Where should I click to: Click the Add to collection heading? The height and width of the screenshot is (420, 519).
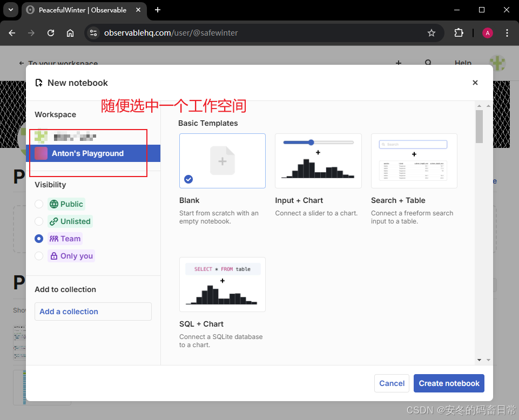65,289
